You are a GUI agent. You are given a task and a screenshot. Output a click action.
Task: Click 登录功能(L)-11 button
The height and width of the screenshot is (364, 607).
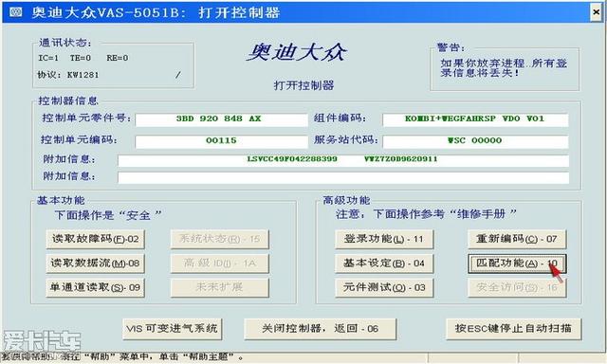[x=384, y=239]
